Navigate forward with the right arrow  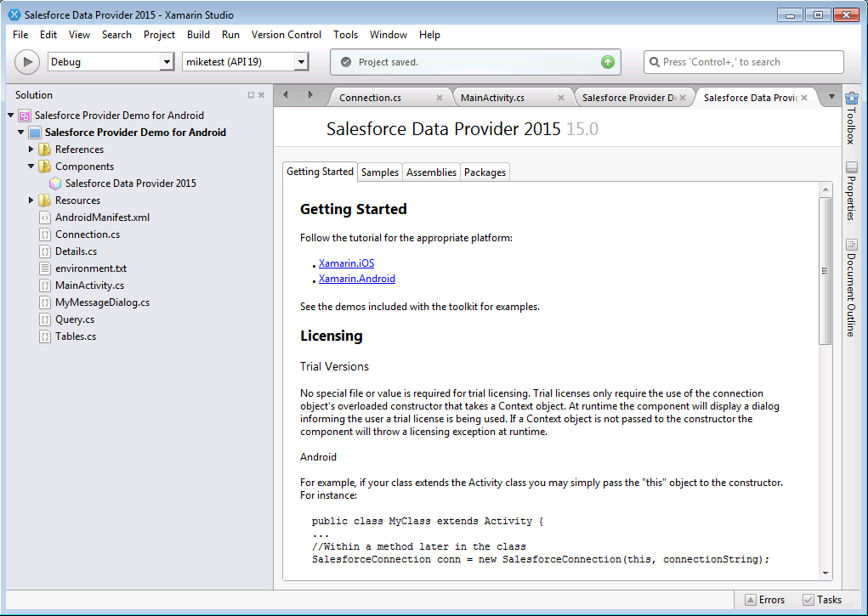click(x=310, y=95)
